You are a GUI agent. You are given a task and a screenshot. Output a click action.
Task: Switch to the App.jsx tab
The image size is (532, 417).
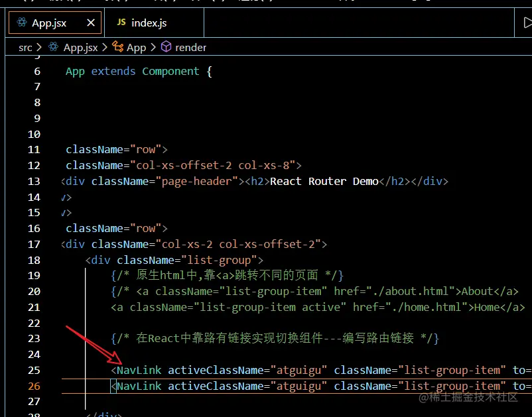coord(55,23)
